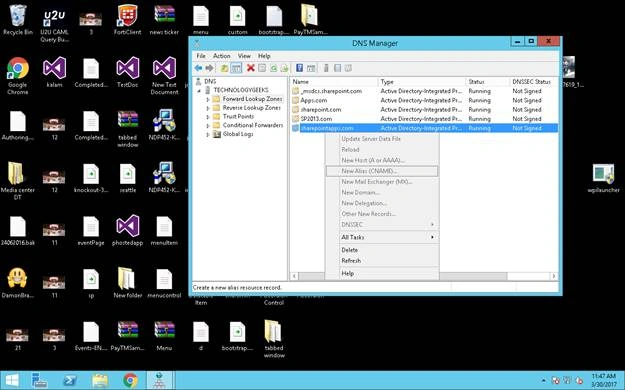Click the taskbar clock showing 11:47 AM

[x=604, y=380]
